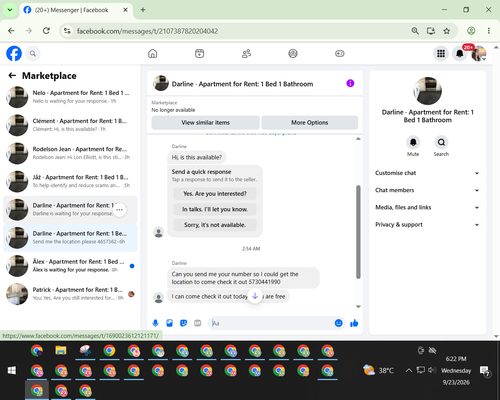Open the Gaming icon
This screenshot has width=500, height=400.
coord(340,53)
